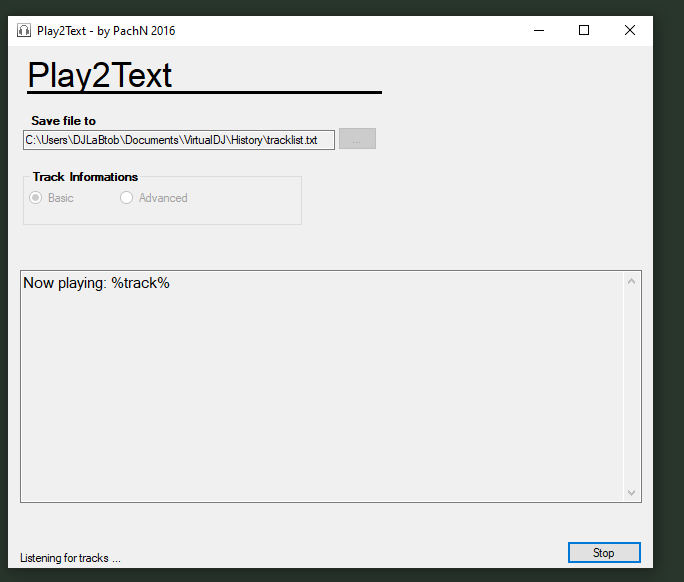Click the "Play2Text - by PachN 2016" window title

tap(106, 31)
